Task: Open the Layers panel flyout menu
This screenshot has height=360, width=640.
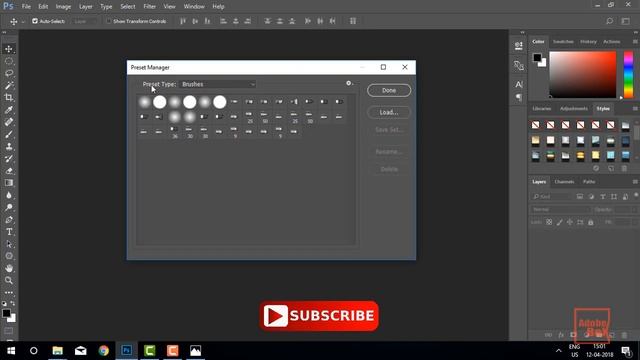Action: [x=635, y=182]
